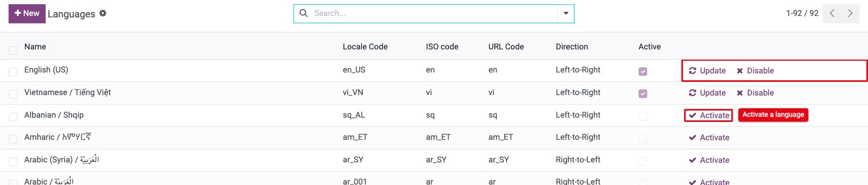The image size is (868, 185).
Task: Select the Arabic (Syria) row checkbox
Action: pos(13,161)
